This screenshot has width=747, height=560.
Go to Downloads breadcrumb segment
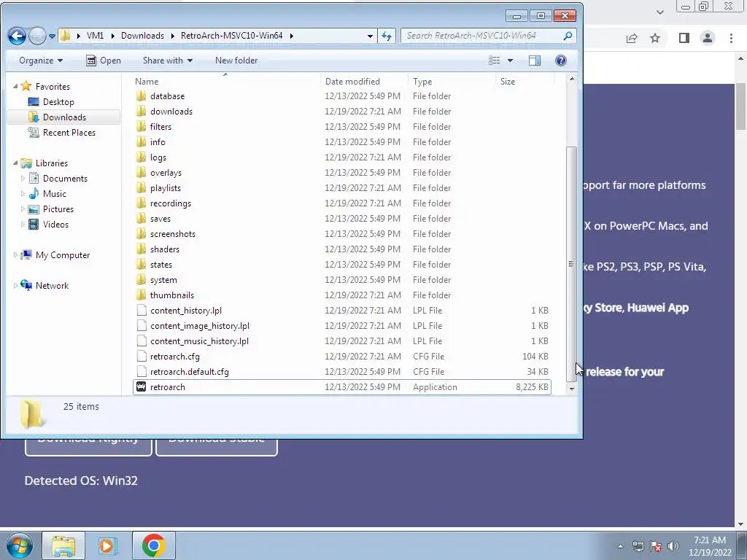pos(142,36)
